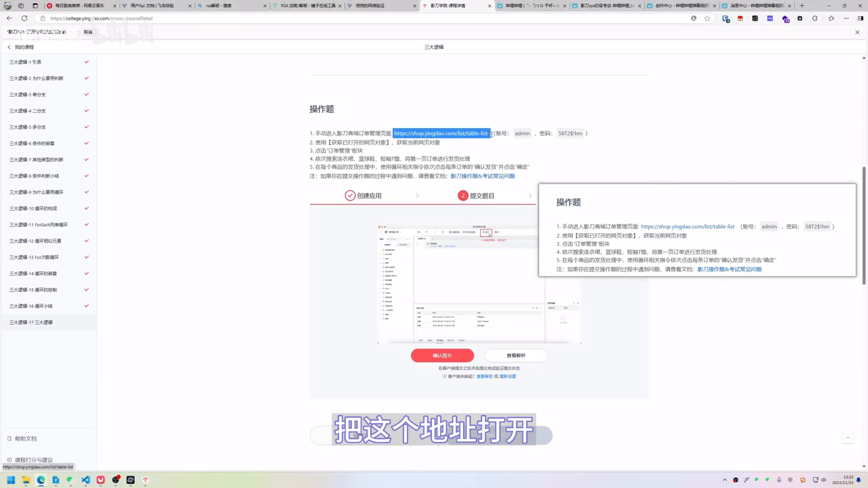Open the 查看帮助 link

point(484,376)
